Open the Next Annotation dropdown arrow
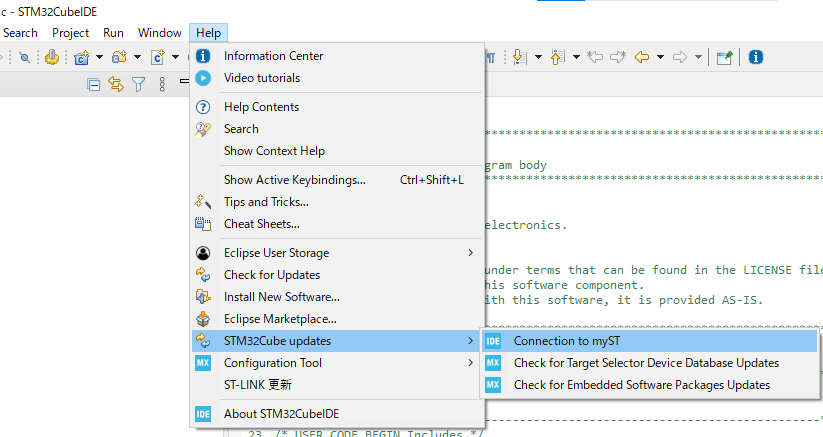The image size is (823, 437). point(539,57)
